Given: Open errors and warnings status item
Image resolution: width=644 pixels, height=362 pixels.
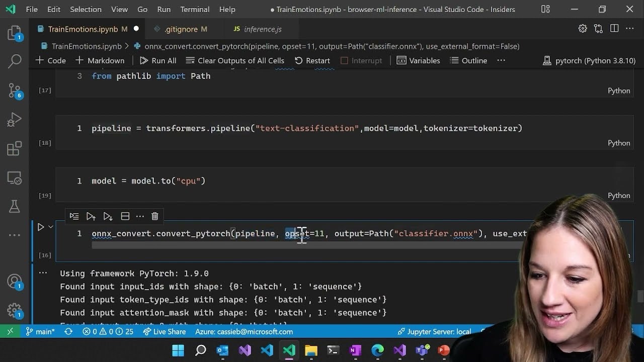Looking at the screenshot, I should point(108,331).
